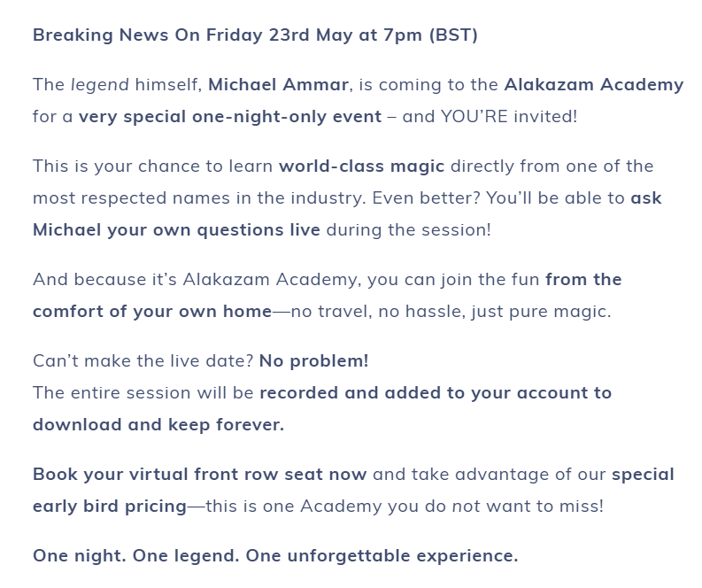Click 'this is one Academy you do not want to miss!'
The image size is (702, 588).
[x=405, y=506]
